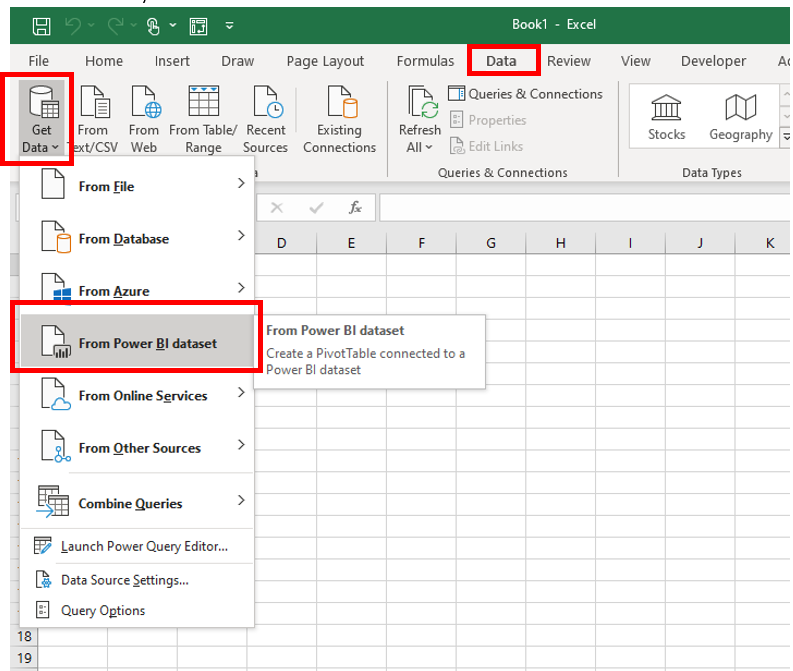793x671 pixels.
Task: Click Launch Power Query Editor
Action: (x=144, y=546)
